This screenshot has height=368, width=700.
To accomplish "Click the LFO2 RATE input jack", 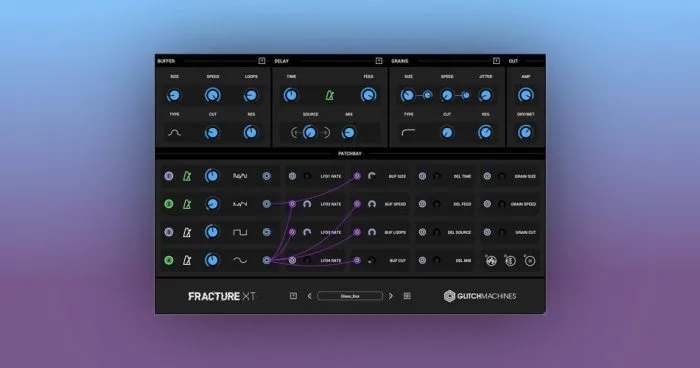I will [292, 204].
